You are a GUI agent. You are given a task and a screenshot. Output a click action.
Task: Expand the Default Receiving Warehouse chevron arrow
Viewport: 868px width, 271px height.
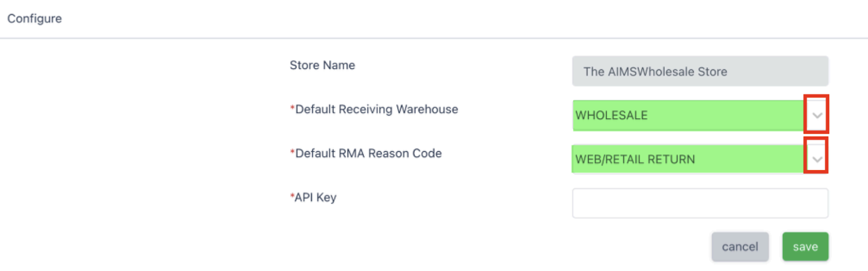pos(817,115)
